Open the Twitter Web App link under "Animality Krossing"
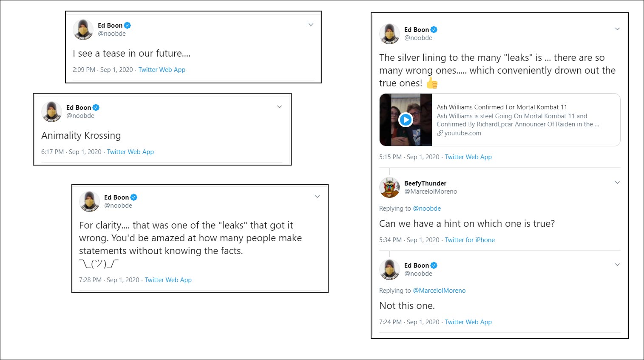Viewport: 644px width, 360px height. (131, 151)
